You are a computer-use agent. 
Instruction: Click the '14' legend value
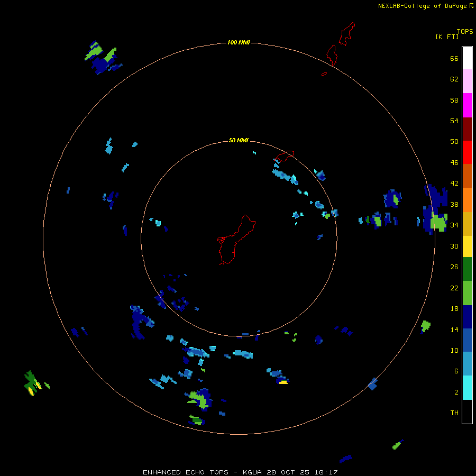coord(454,329)
